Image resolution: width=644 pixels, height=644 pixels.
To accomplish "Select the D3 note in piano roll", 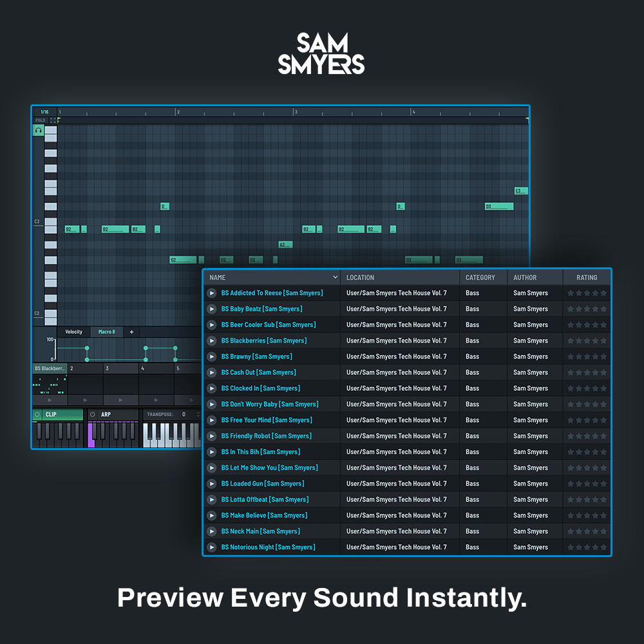I will [x=499, y=206].
